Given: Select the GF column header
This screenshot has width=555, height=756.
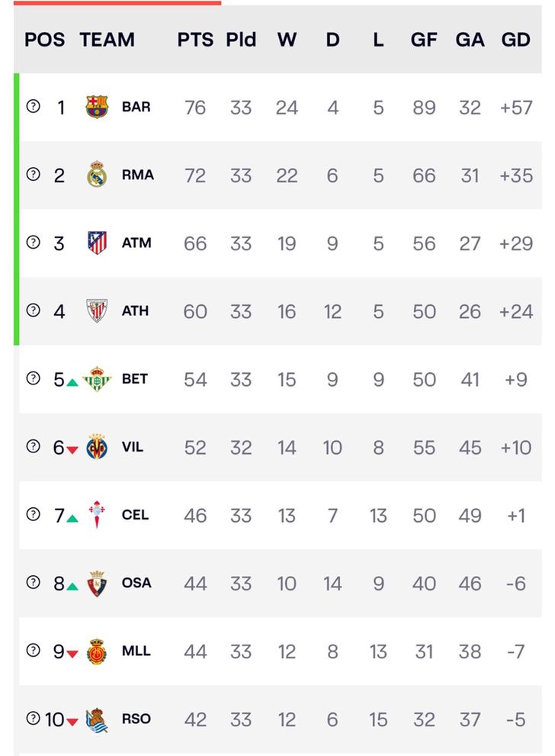Looking at the screenshot, I should (x=424, y=40).
